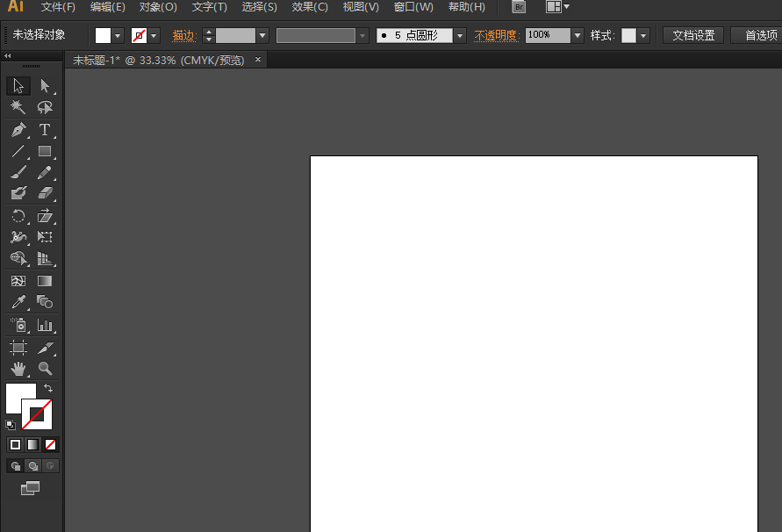Switch to the 未标题-1 document tab

159,61
